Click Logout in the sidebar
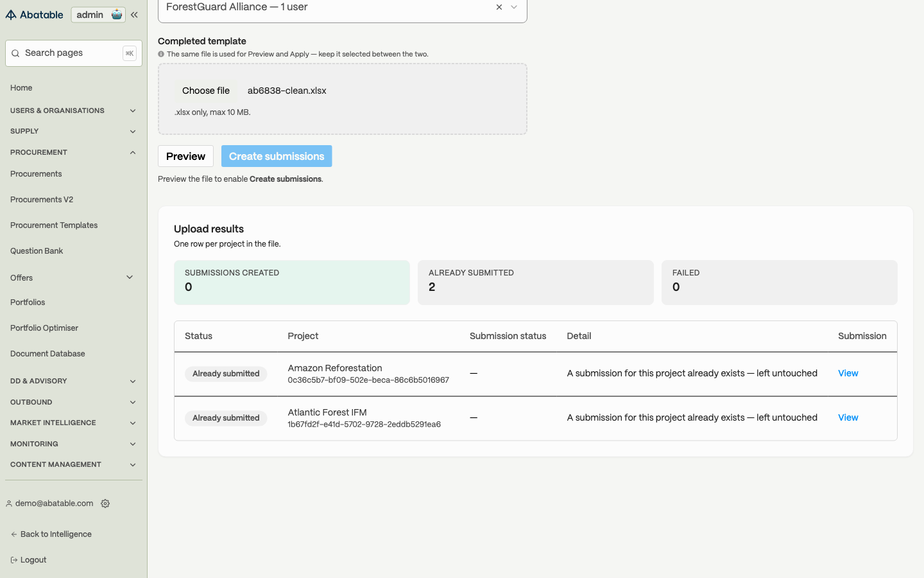The image size is (924, 578). pos(29,560)
